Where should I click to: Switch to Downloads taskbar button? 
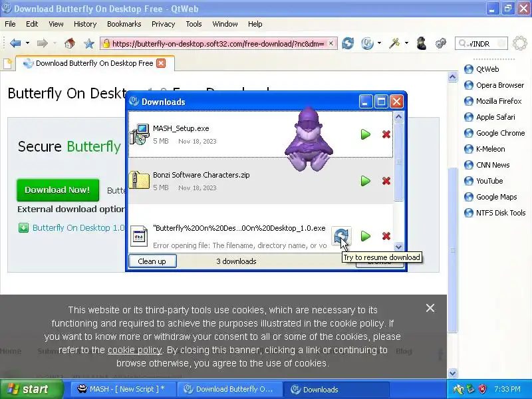(335, 389)
